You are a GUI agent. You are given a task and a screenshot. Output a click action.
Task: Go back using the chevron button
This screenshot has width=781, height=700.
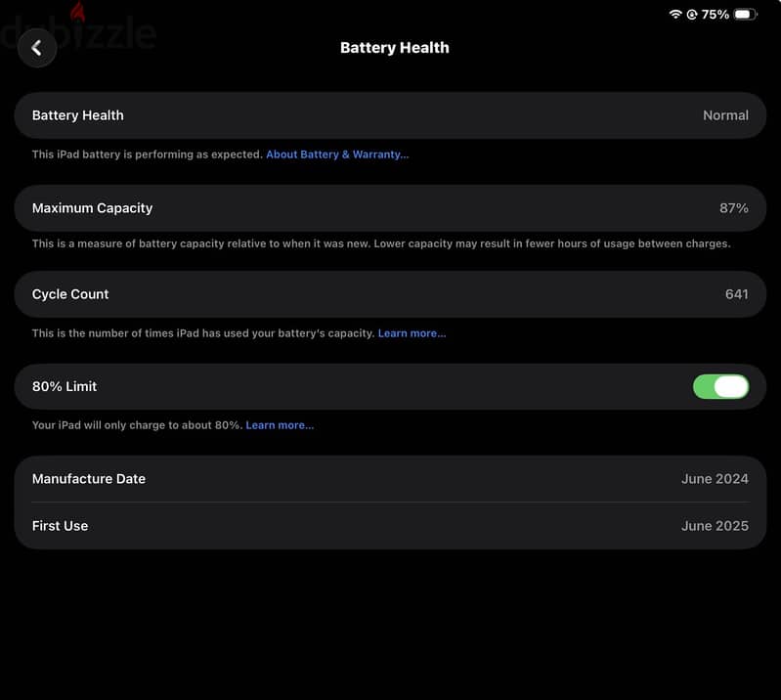point(37,48)
